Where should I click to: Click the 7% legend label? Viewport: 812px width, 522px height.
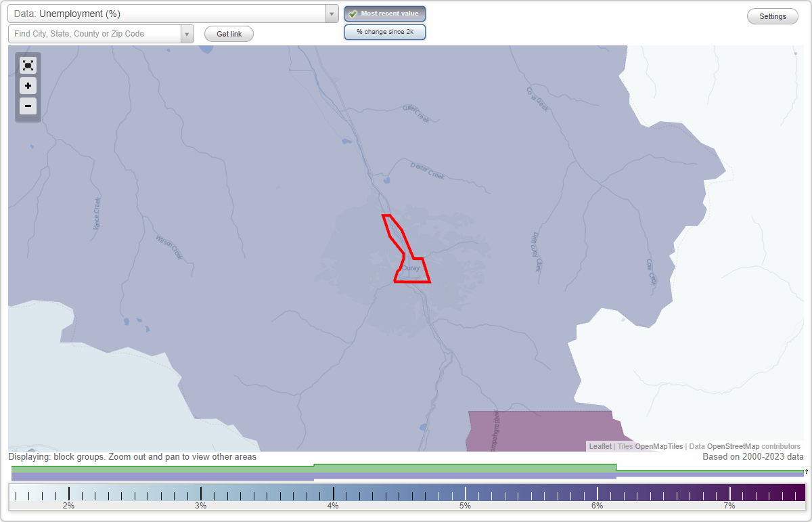(x=729, y=506)
